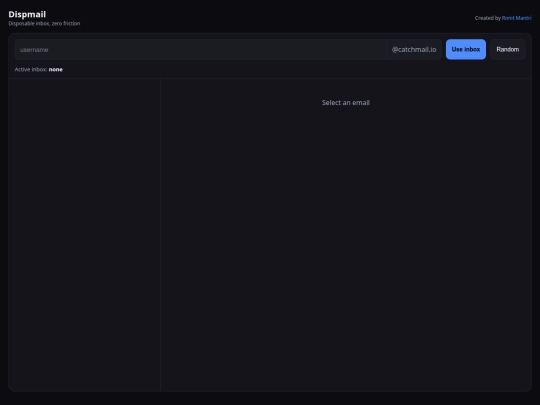Image resolution: width=540 pixels, height=405 pixels.
Task: Generate a Random inbox address
Action: click(x=508, y=49)
